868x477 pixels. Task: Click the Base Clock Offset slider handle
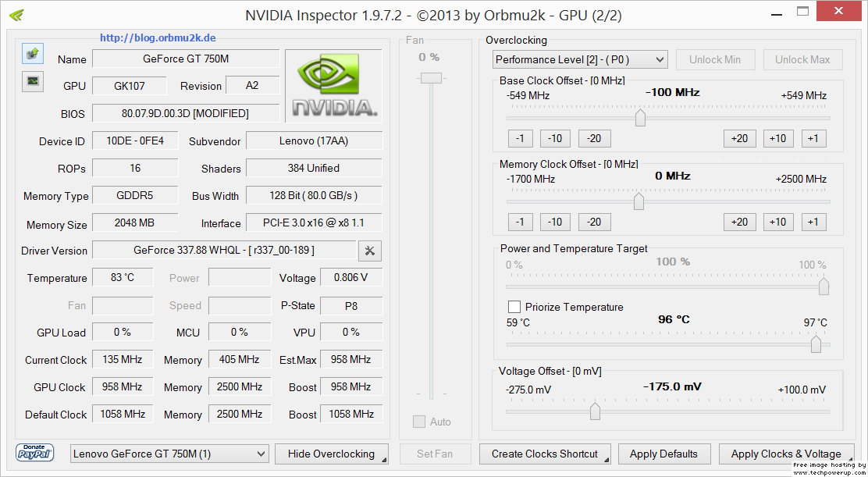(641, 117)
